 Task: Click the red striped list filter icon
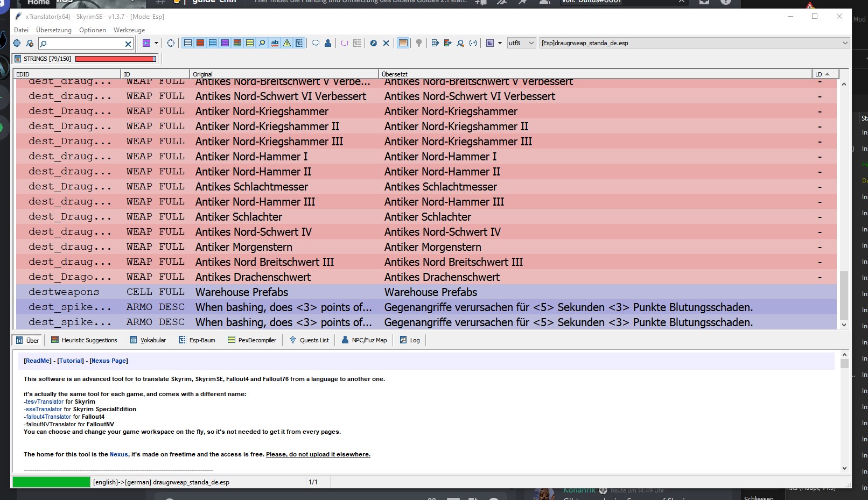click(200, 43)
